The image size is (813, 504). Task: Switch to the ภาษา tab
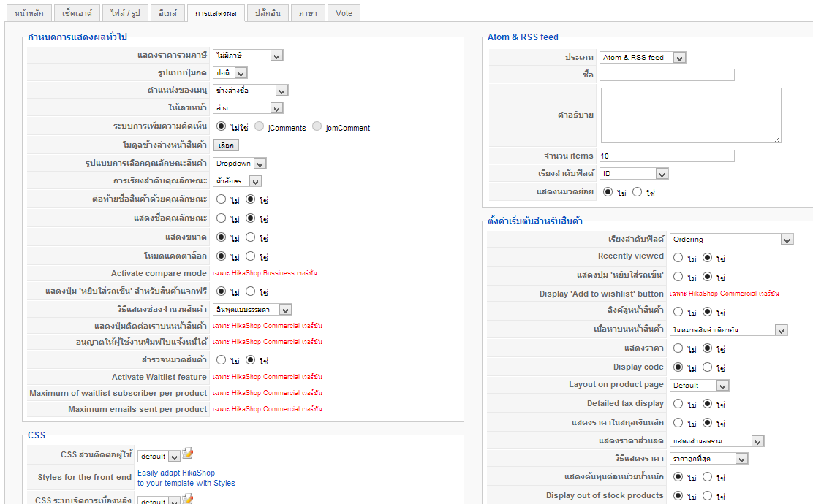coord(308,13)
